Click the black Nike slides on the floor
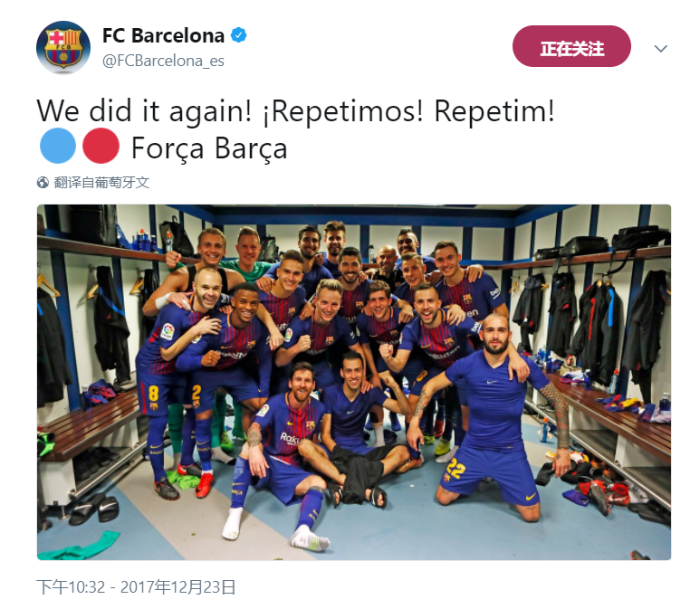 (95, 509)
